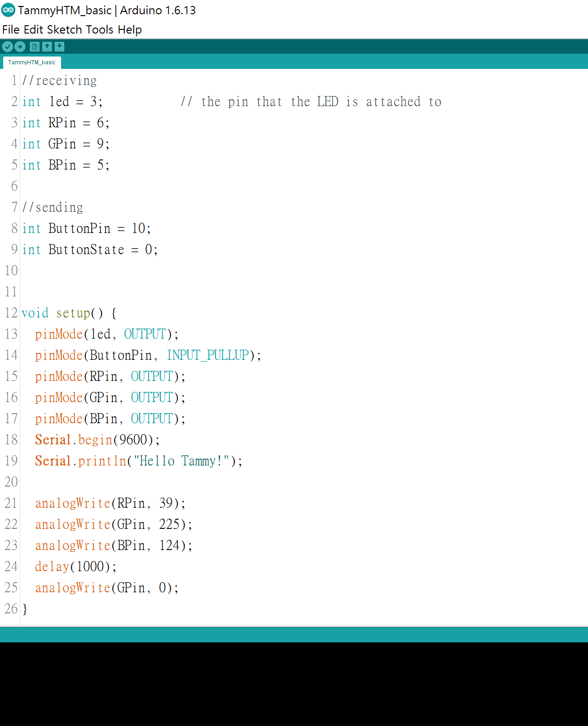Click 'analogWrite(BPin, 124);' line
588x726 pixels.
pyautogui.click(x=113, y=545)
